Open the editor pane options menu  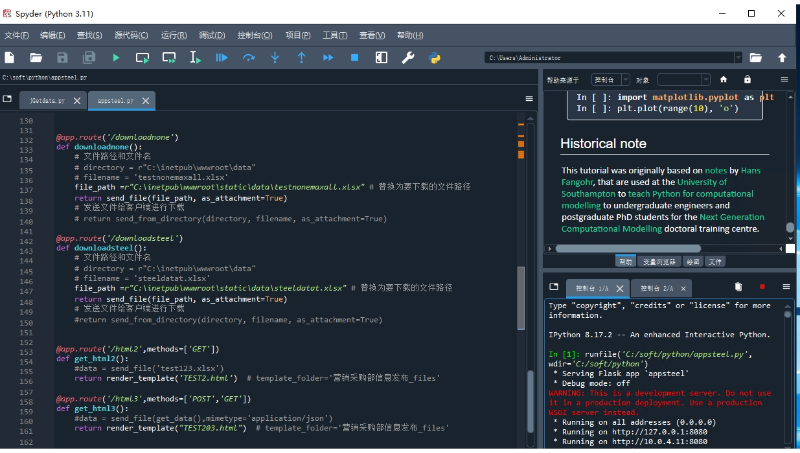coord(529,99)
